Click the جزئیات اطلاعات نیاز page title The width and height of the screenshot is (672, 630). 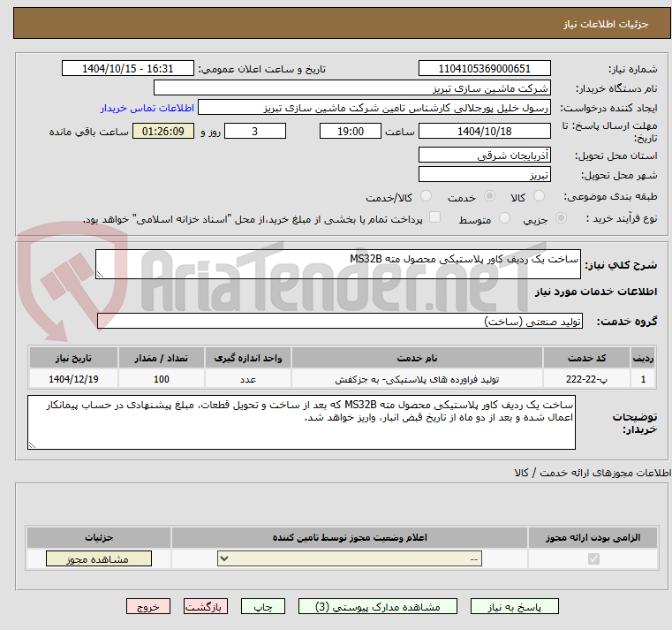point(605,24)
